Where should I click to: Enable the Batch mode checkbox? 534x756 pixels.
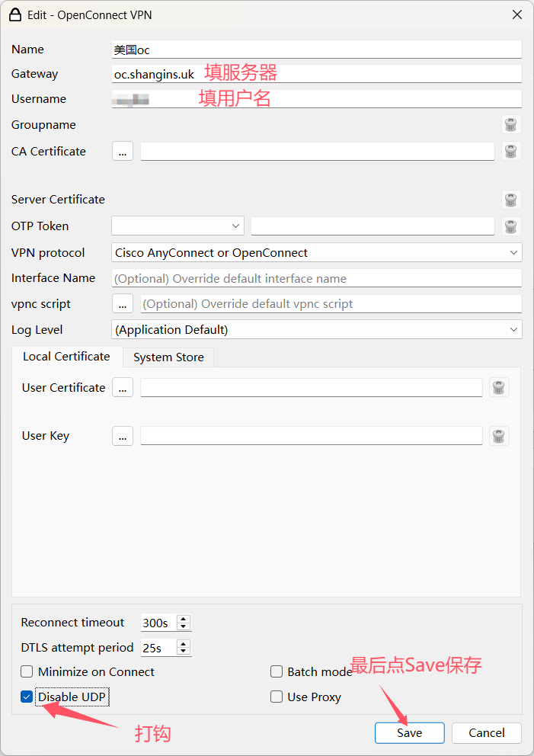[x=277, y=671]
